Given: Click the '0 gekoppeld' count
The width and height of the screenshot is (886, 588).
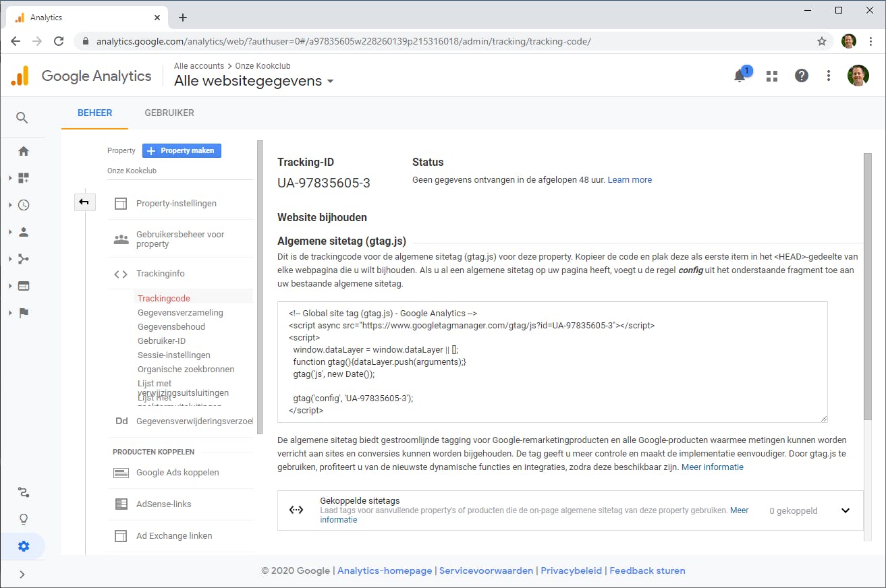Looking at the screenshot, I should [793, 511].
